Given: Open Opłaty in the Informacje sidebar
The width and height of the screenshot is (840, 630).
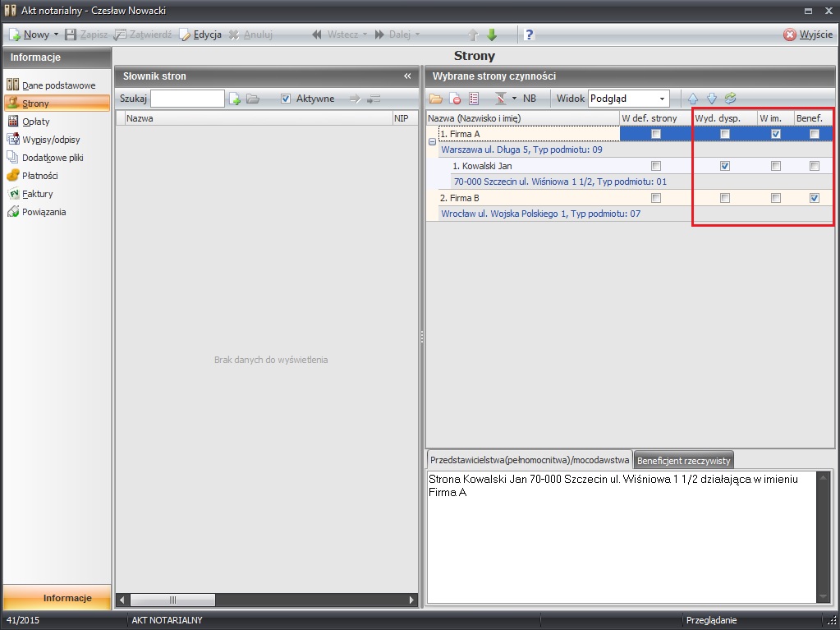Looking at the screenshot, I should point(36,122).
